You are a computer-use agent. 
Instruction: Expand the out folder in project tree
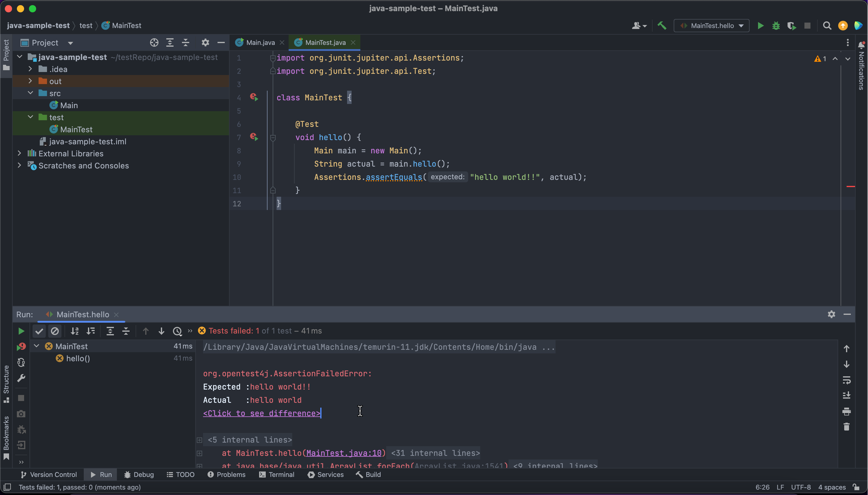(x=30, y=81)
